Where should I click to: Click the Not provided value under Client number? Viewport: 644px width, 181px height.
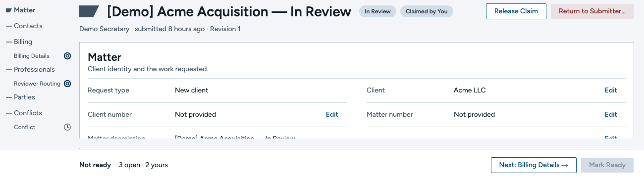(x=195, y=114)
